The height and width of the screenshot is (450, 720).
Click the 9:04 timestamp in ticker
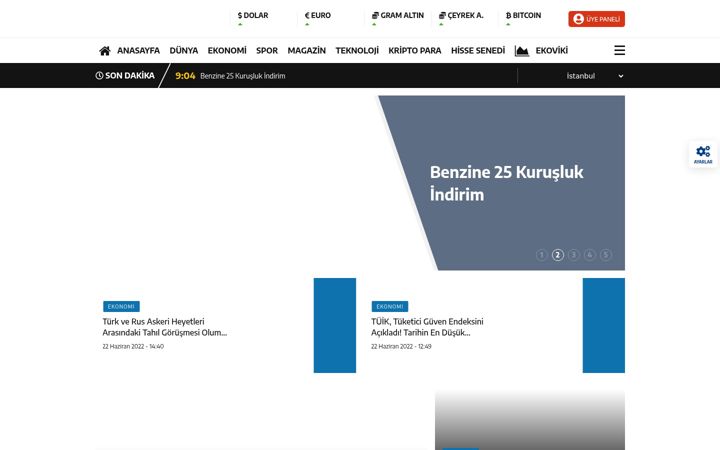click(185, 76)
